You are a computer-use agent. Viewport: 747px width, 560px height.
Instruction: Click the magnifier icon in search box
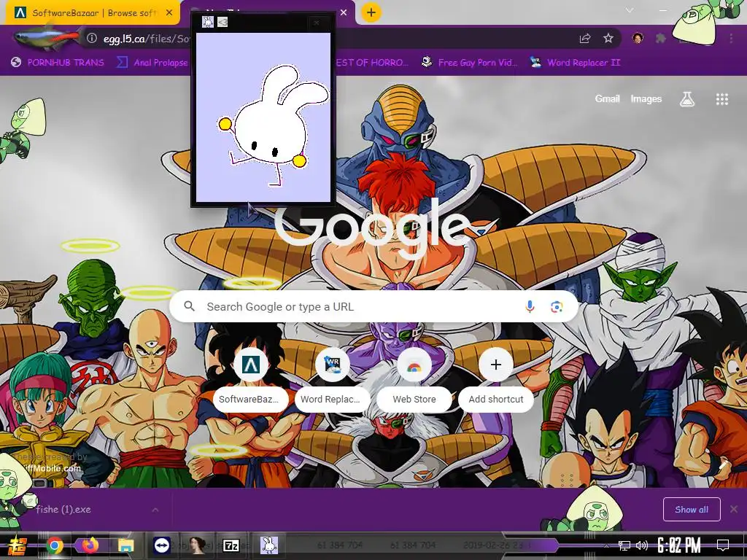[x=189, y=306]
